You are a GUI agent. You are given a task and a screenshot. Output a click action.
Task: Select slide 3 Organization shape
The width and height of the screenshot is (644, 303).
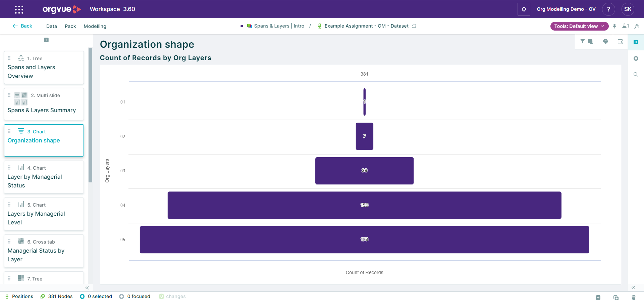click(44, 140)
